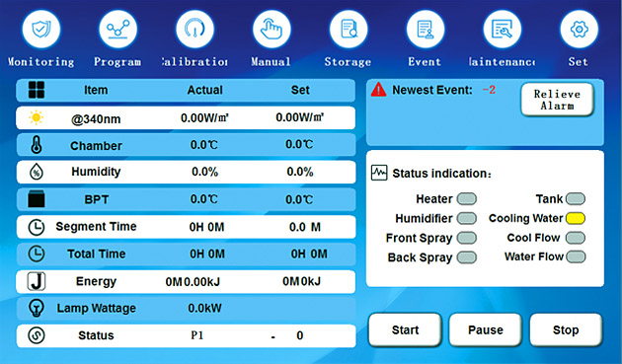Click the bulb icon for Lamp Wattage

point(37,308)
